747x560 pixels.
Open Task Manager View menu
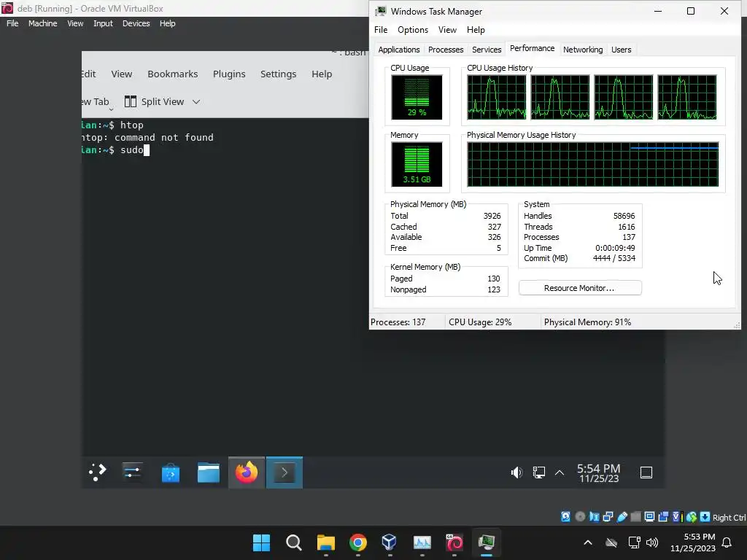[x=447, y=29]
